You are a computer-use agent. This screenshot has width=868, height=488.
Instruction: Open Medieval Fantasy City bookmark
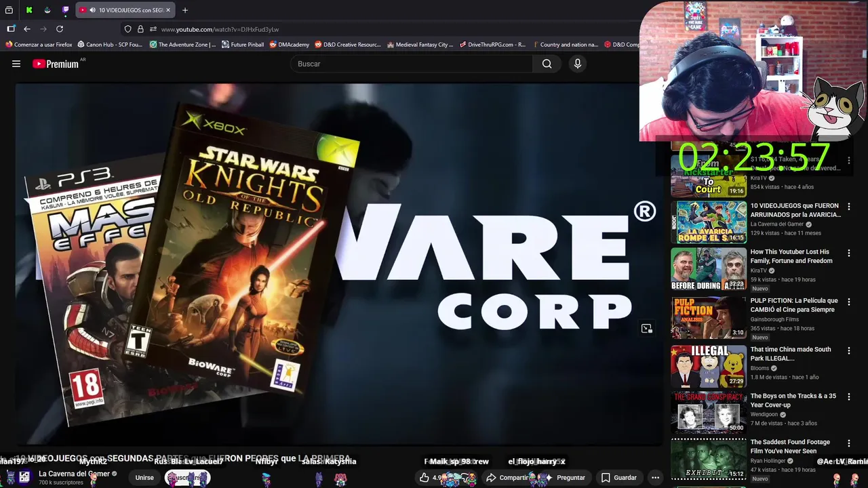[420, 45]
